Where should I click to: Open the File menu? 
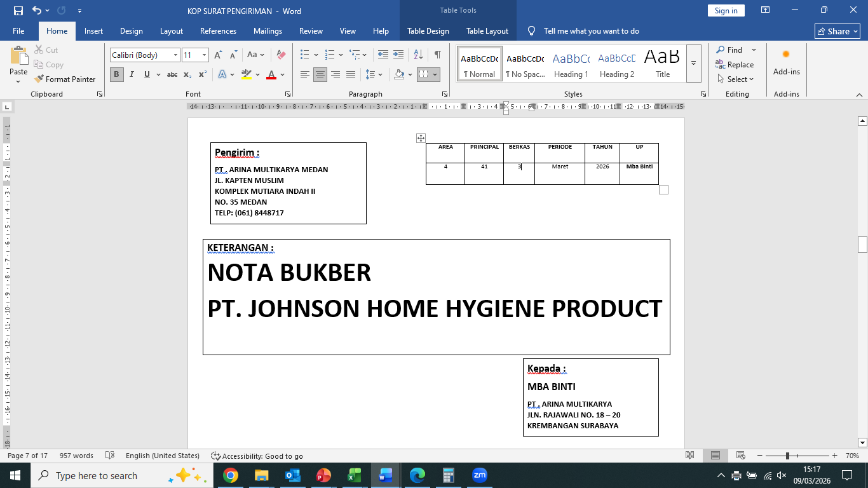coord(18,31)
